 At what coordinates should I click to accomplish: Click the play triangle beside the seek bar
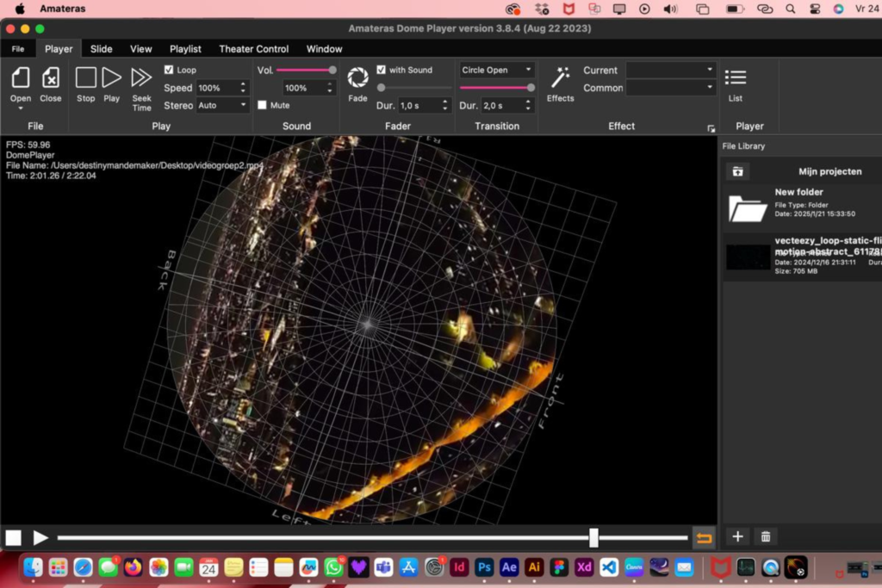pos(40,538)
